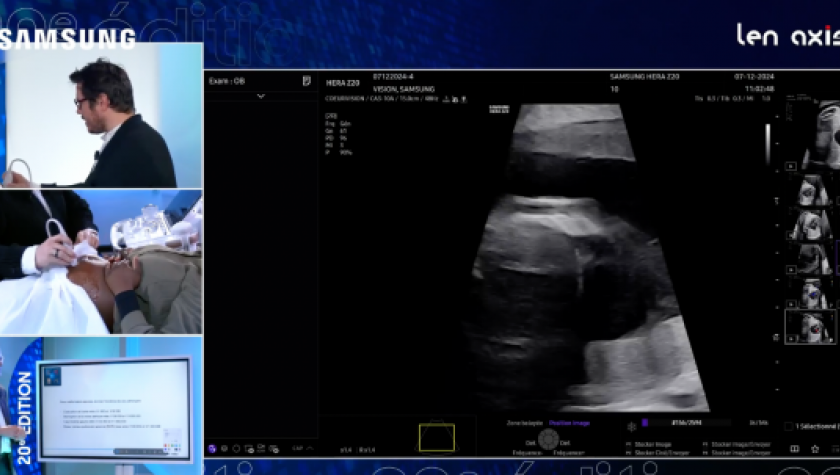Screen dimensions: 840x475
Task: Open the report icon beside Exam : OB
Action: click(x=306, y=81)
